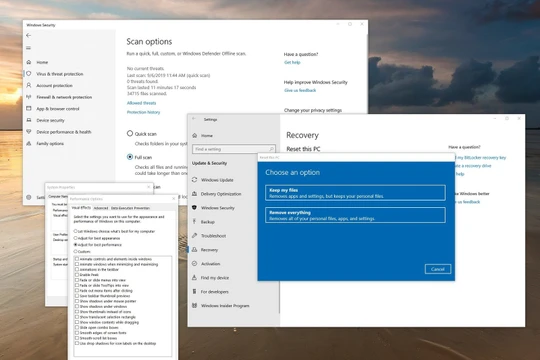Cancel the Reset this PC dialog
Viewport: 540px width, 360px height.
[438, 269]
